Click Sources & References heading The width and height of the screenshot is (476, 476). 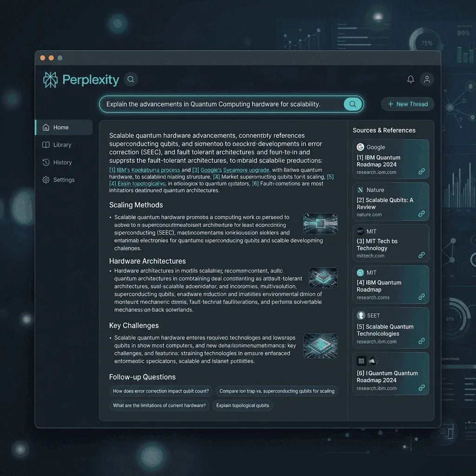(384, 130)
